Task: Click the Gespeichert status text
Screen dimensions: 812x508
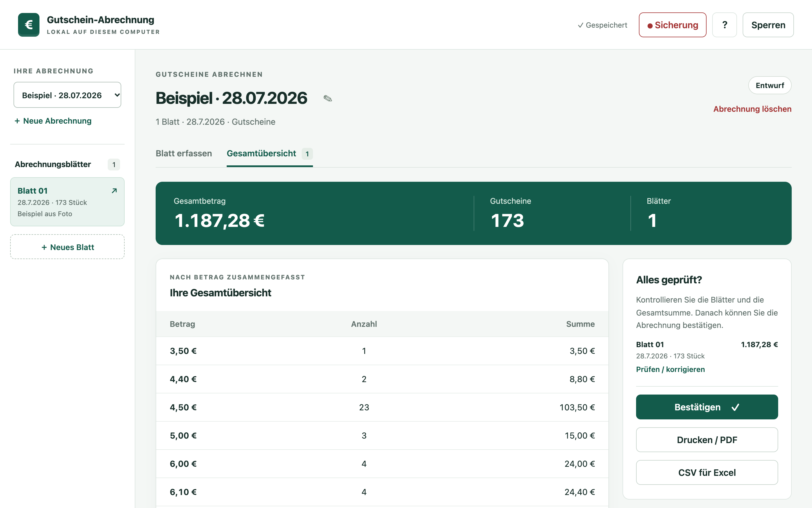Action: tap(602, 25)
